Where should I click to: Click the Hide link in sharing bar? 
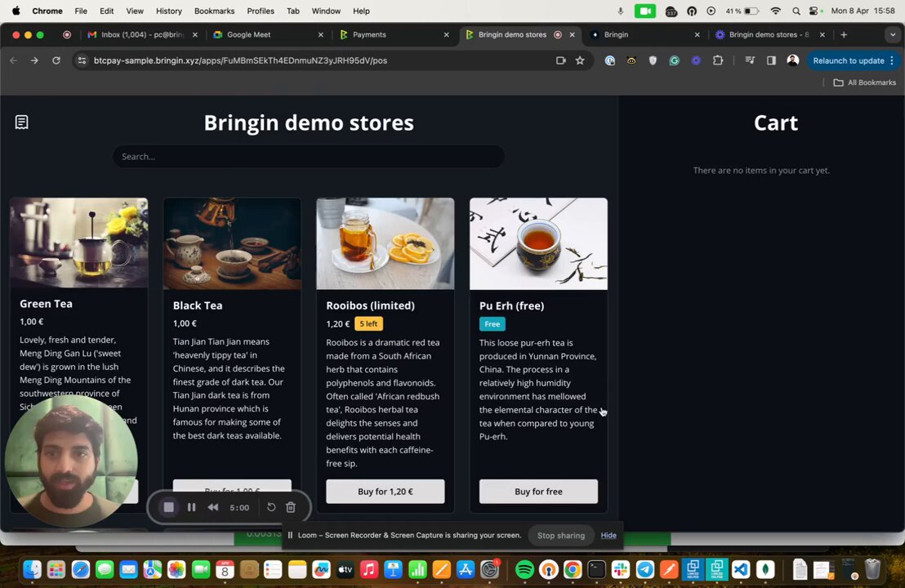pyautogui.click(x=609, y=535)
